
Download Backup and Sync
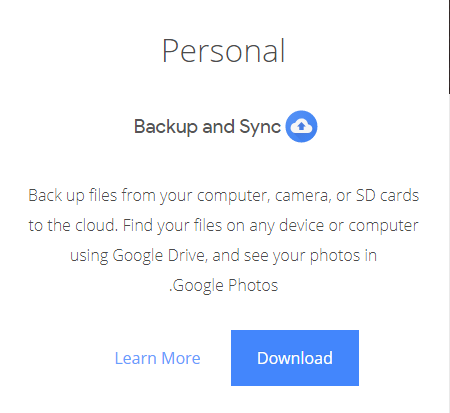click(x=295, y=358)
